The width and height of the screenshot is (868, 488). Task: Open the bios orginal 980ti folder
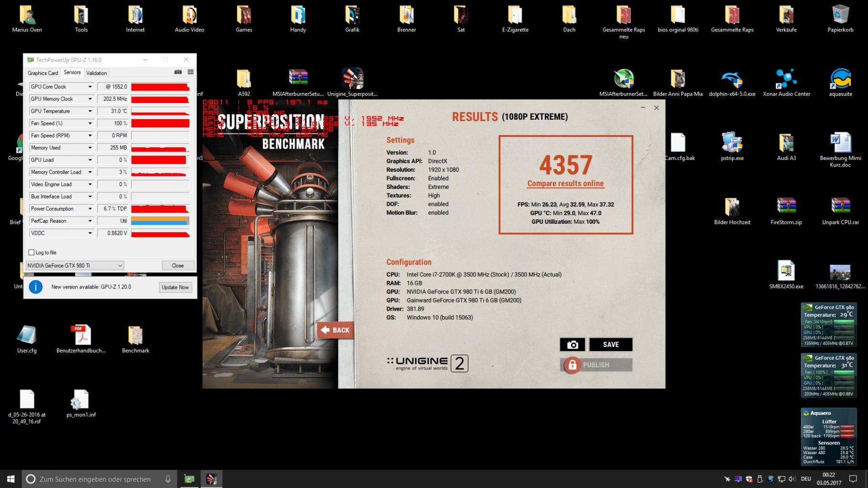pos(678,18)
